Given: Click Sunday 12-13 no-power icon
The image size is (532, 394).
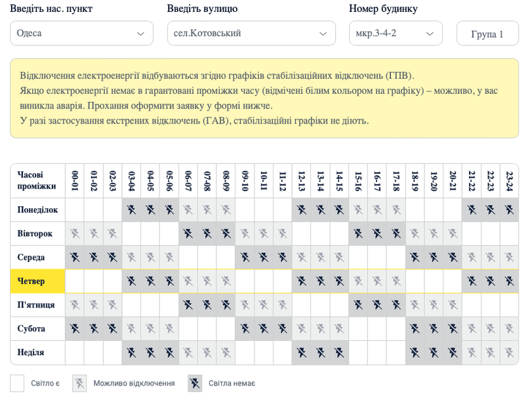Looking at the screenshot, I should (302, 352).
